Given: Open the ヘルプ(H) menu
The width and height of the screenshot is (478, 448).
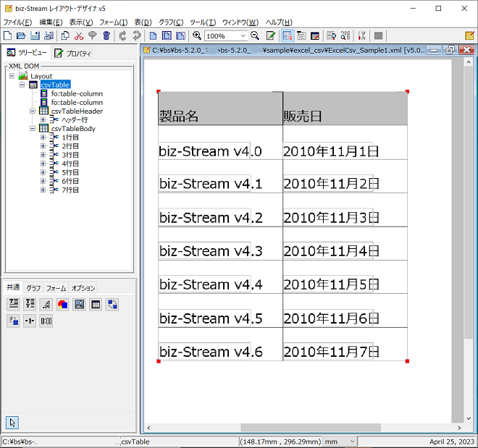Looking at the screenshot, I should (279, 22).
